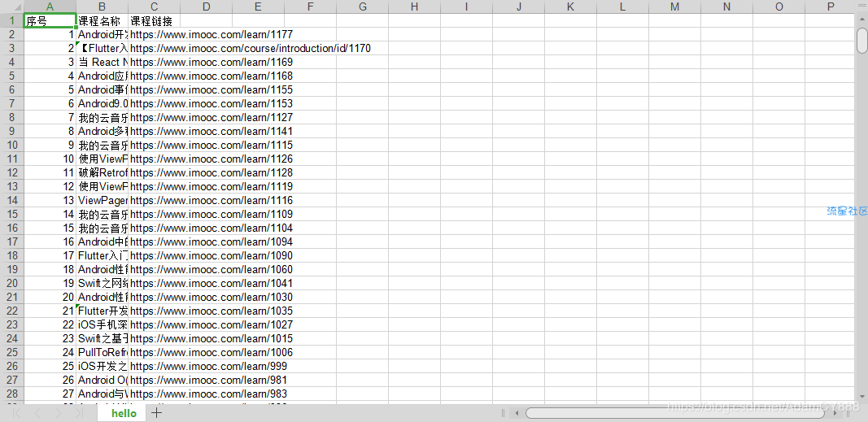Select column P header
This screenshot has height=422, width=868.
[x=830, y=7]
